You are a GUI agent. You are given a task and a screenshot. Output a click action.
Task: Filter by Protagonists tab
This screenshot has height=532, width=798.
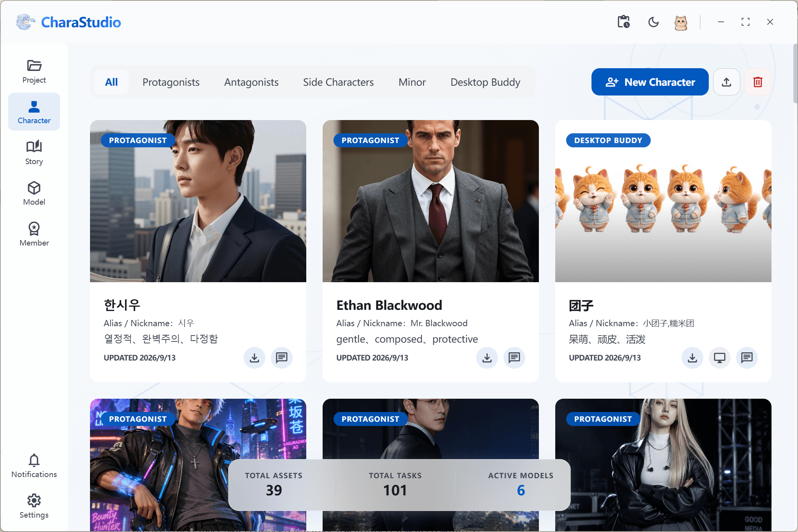point(171,82)
